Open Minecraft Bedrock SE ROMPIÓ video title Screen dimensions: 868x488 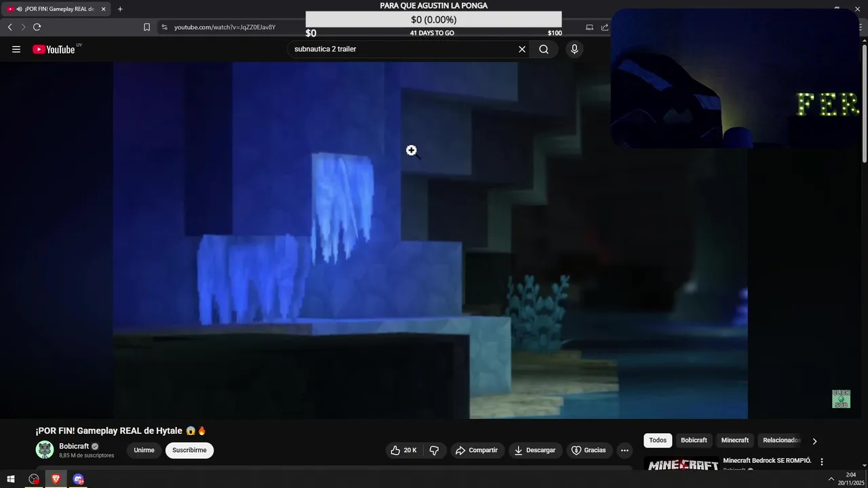tap(767, 461)
